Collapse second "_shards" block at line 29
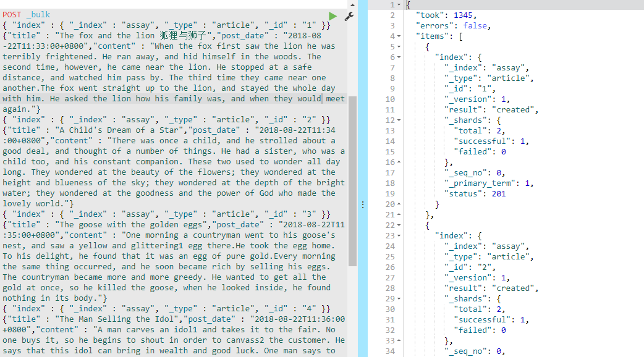Image resolution: width=644 pixels, height=357 pixels. (399, 299)
